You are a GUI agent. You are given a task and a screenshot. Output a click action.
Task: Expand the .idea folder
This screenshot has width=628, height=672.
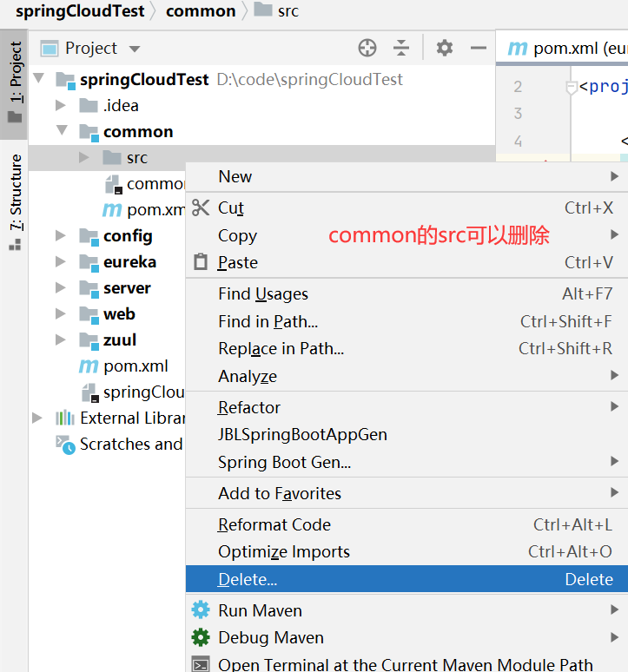[61, 105]
